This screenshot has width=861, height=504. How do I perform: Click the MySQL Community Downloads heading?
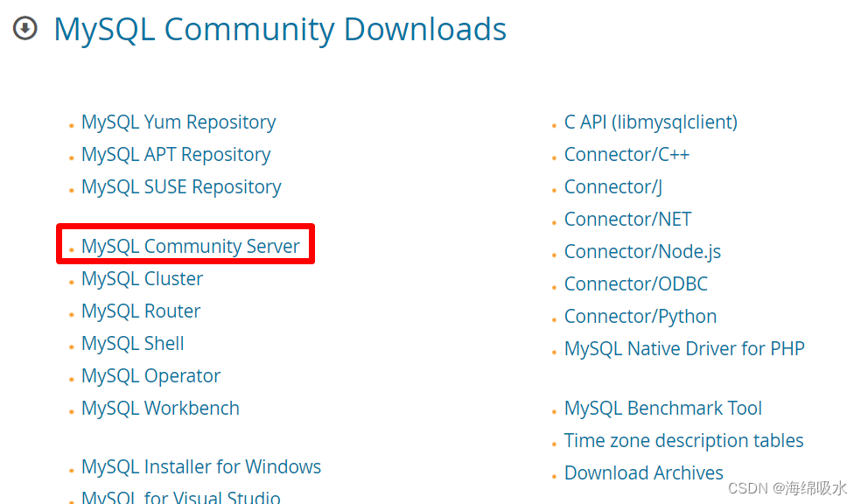coord(280,29)
